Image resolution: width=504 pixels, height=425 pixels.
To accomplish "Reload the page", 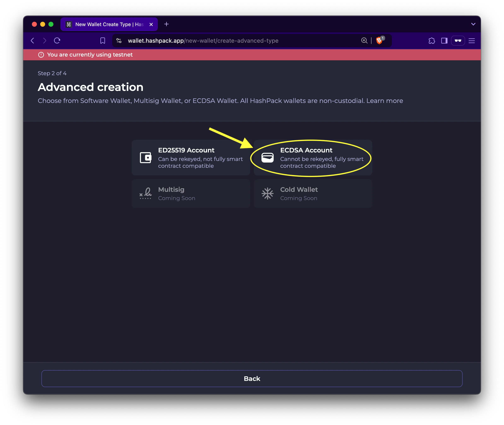I will pos(57,40).
